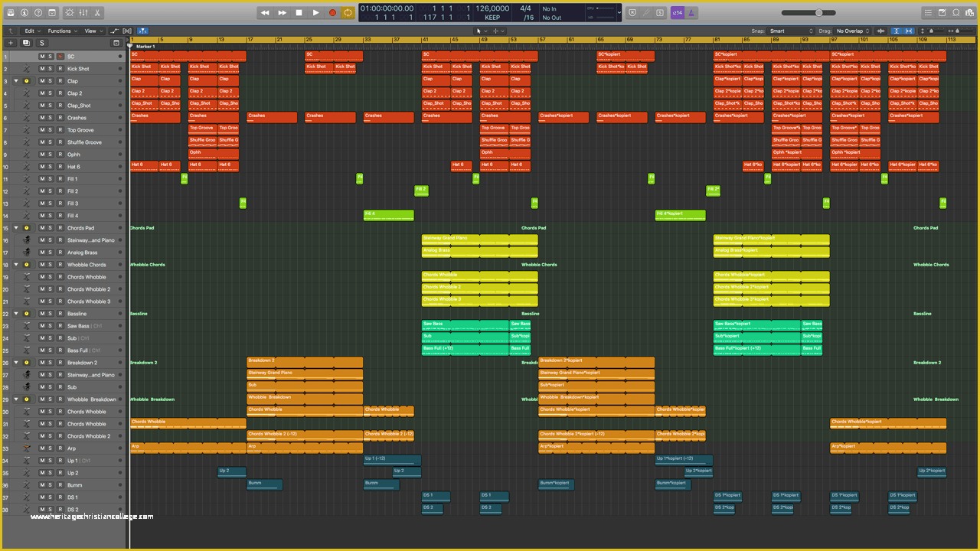Open the Editors scissors icon

[x=97, y=13]
